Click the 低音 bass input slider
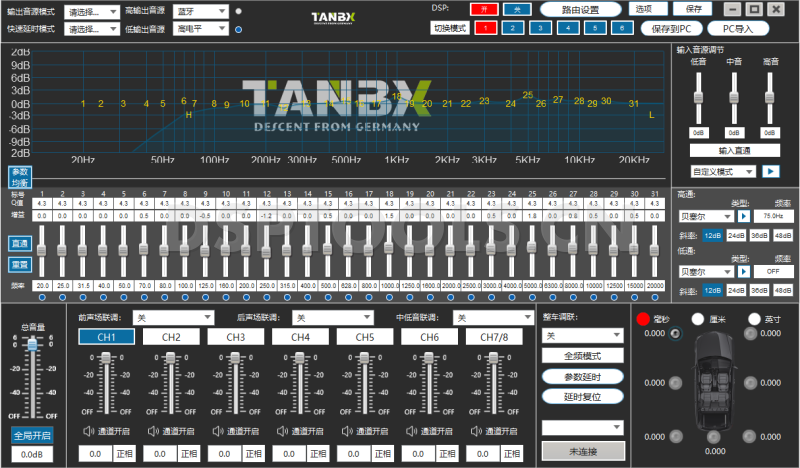This screenshot has height=468, width=800. click(698, 98)
